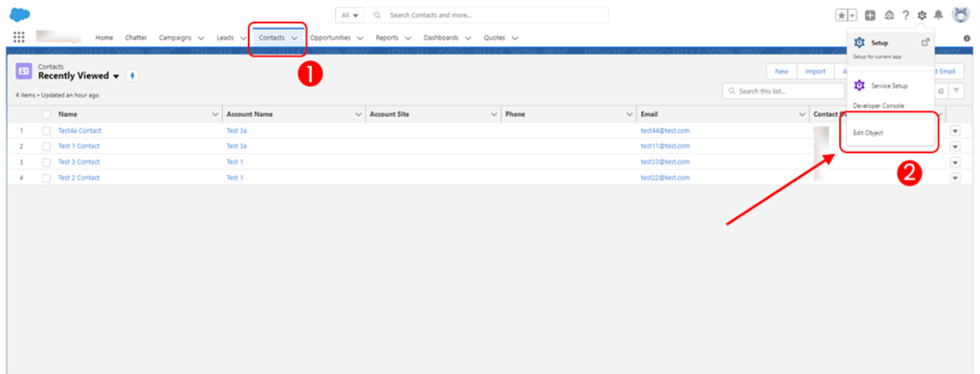Select the checkbox for Test 3 Contact

click(x=46, y=163)
